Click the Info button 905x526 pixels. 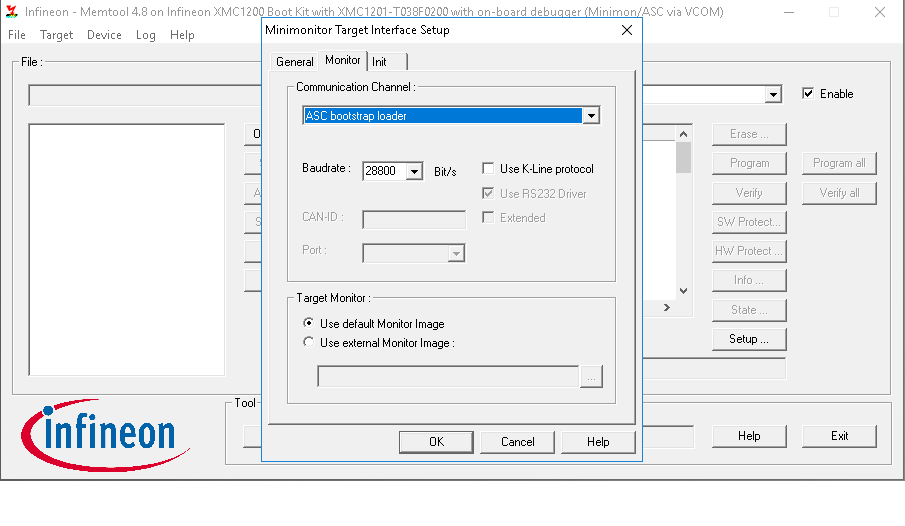pyautogui.click(x=749, y=281)
